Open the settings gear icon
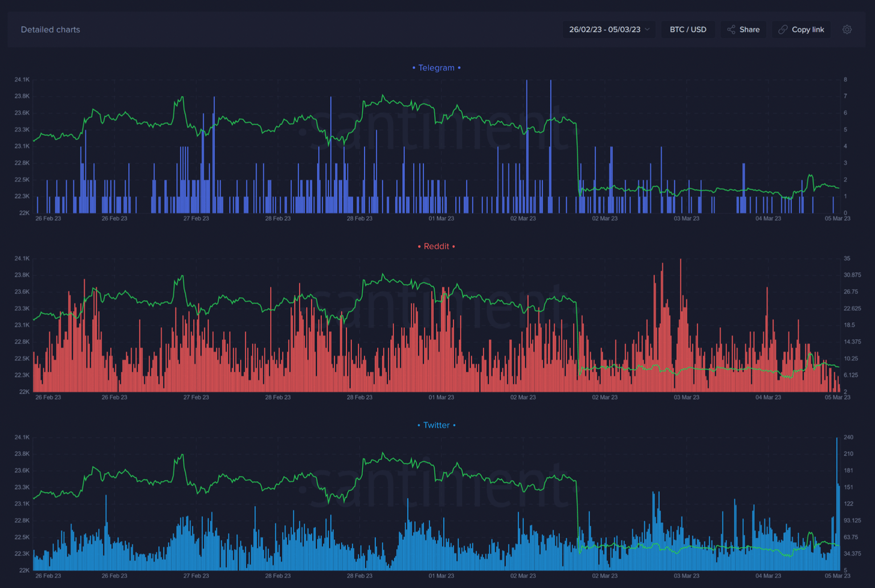This screenshot has height=588, width=875. coord(847,29)
